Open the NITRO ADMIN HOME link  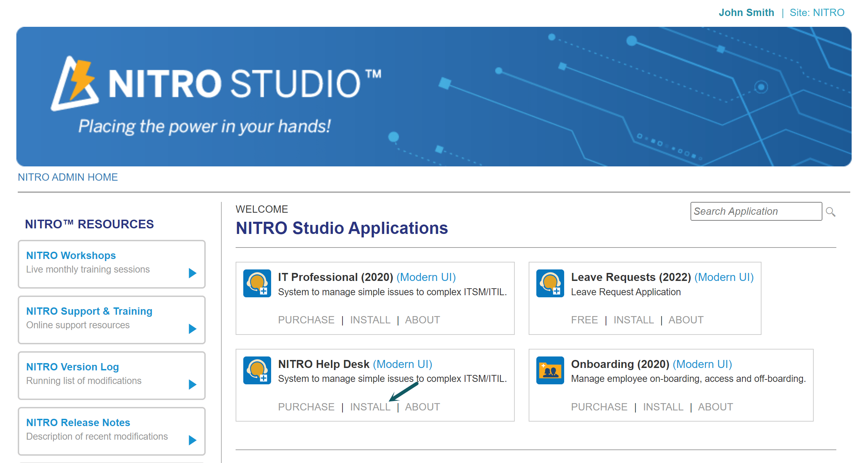pyautogui.click(x=68, y=177)
